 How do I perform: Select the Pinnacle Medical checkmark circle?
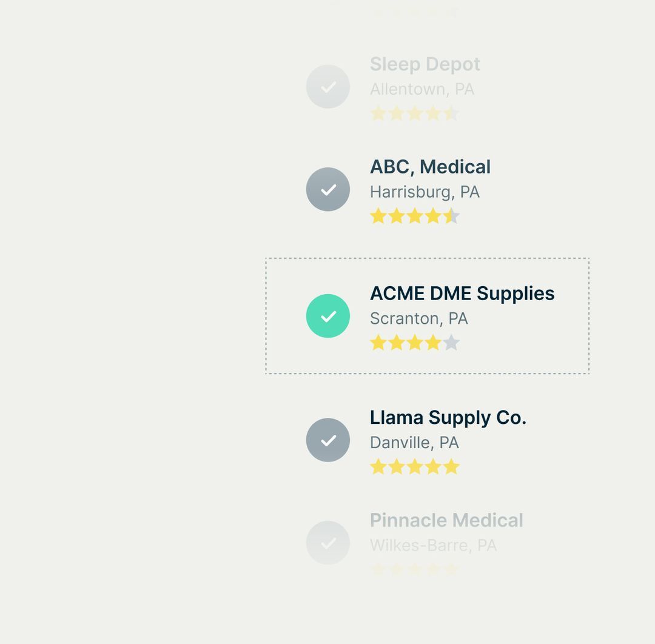(x=328, y=543)
